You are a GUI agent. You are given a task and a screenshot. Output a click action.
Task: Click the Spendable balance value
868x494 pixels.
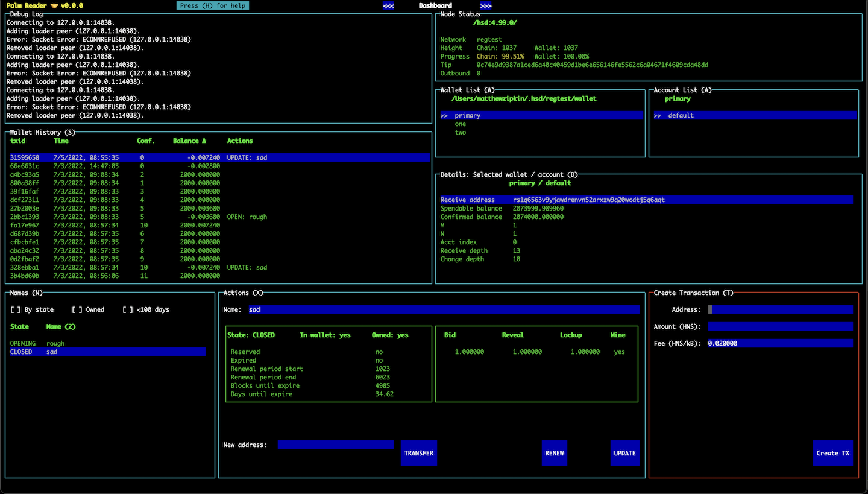pos(538,208)
